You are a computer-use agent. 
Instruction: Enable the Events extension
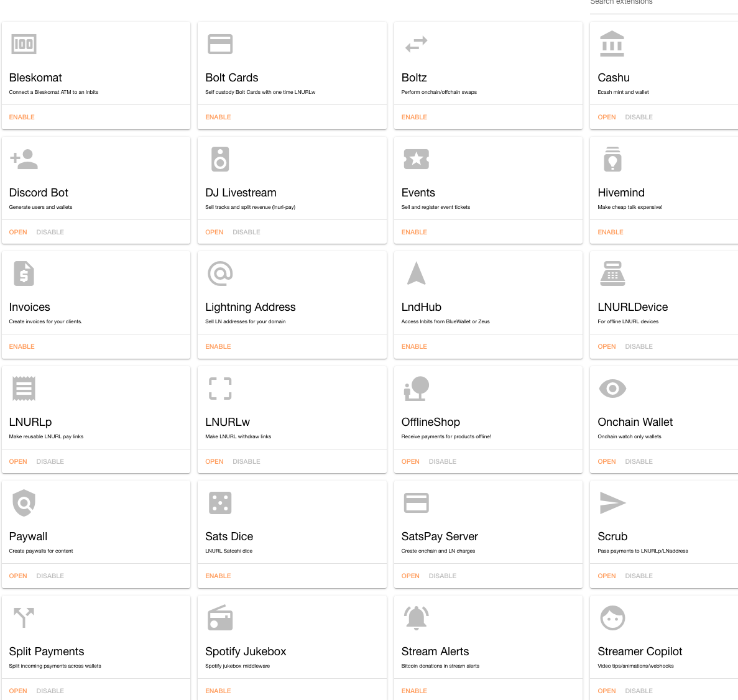414,232
